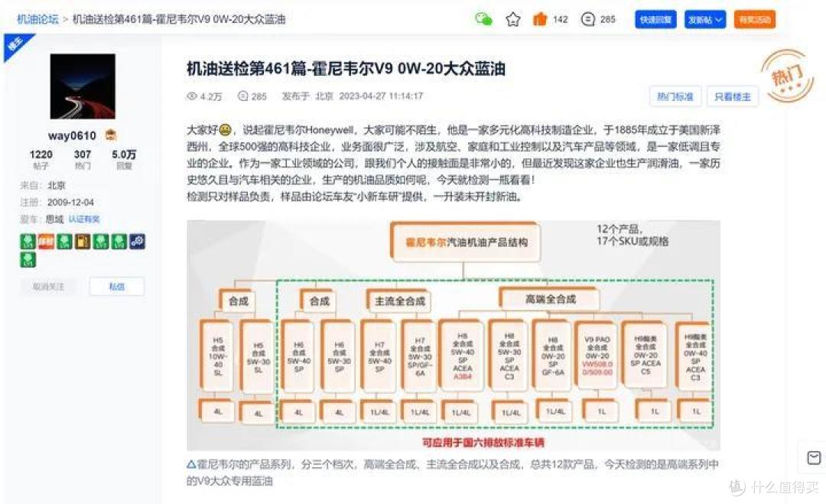Click the post date 2023-04-27 11:14:17
826x504 pixels.
(381, 96)
